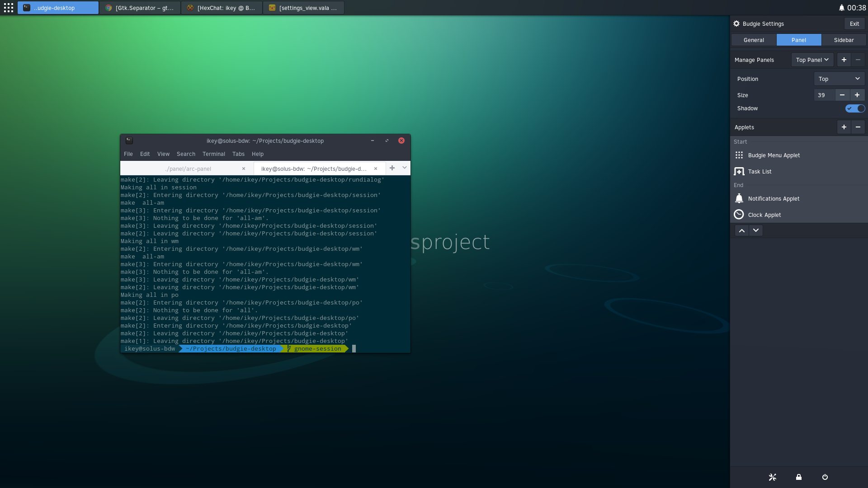Screen dimensions: 868x488
Task: Click the Notifications Applet bell icon
Action: (x=739, y=198)
